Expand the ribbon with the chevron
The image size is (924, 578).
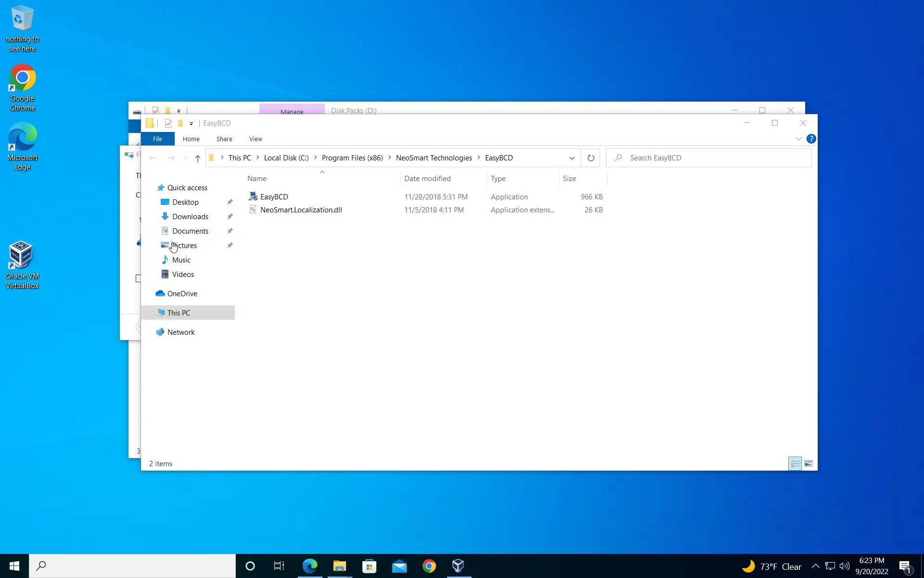tap(798, 139)
